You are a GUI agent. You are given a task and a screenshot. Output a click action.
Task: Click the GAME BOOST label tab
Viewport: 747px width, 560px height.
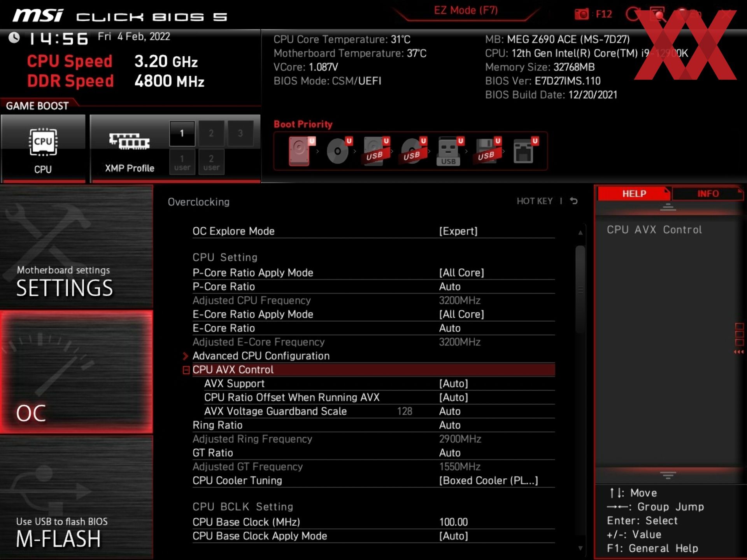tap(37, 106)
